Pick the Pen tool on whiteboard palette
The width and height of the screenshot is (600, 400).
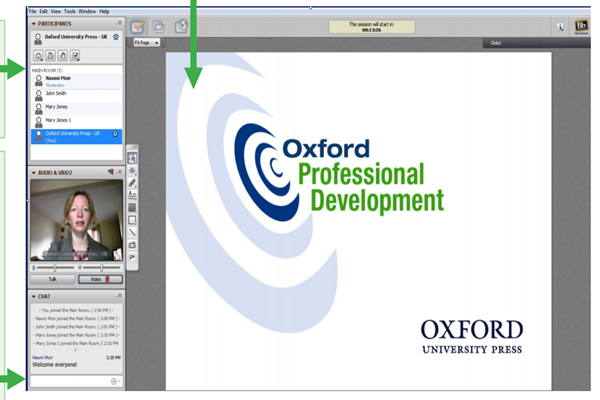click(x=132, y=183)
